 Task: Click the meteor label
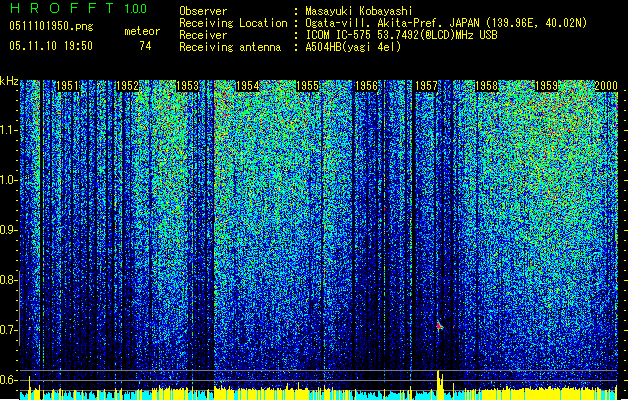point(142,31)
